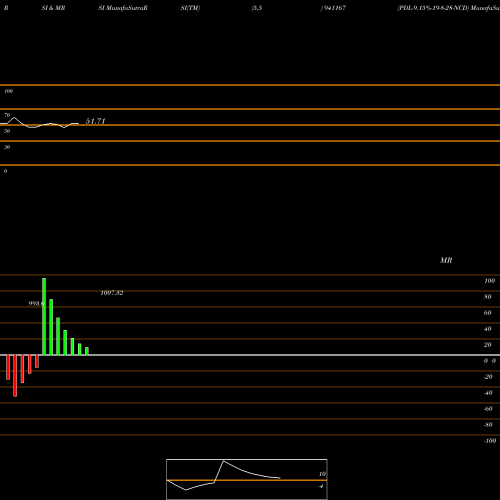Click the 1097.82 price label
The image size is (500, 500).
click(x=112, y=293)
